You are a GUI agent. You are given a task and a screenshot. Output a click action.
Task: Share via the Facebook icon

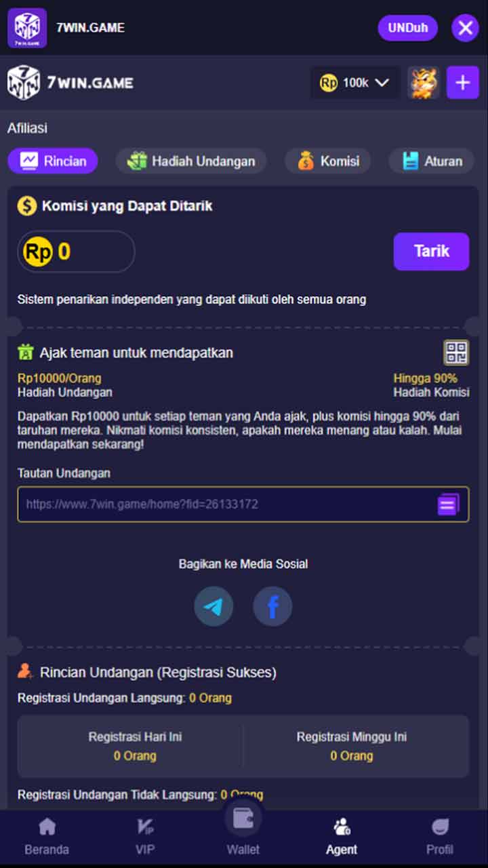tap(272, 606)
